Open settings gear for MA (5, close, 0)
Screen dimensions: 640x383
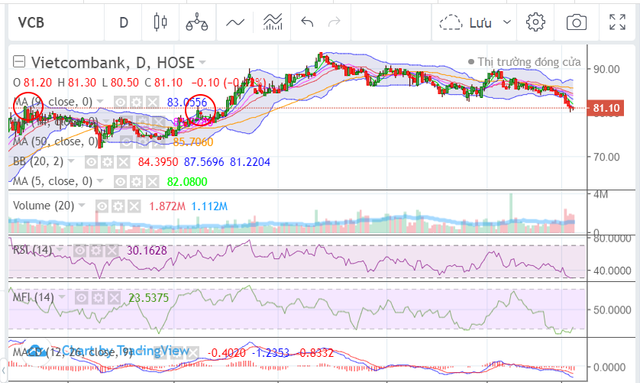click(136, 182)
